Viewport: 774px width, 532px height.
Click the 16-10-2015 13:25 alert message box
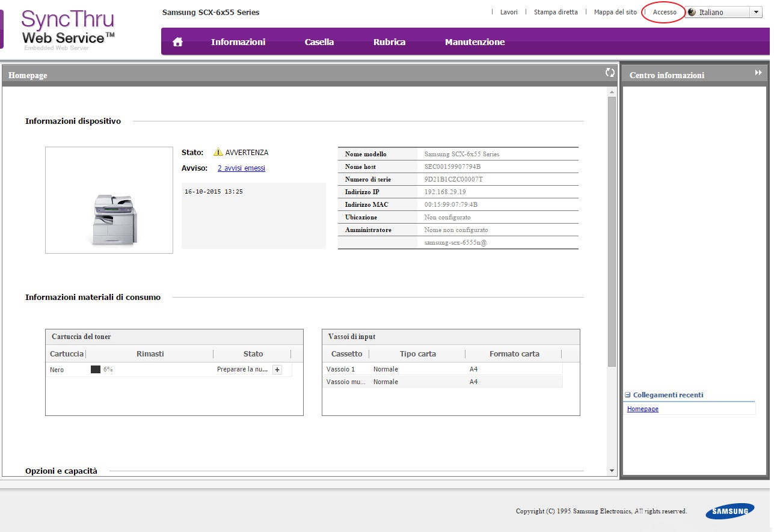pos(254,216)
